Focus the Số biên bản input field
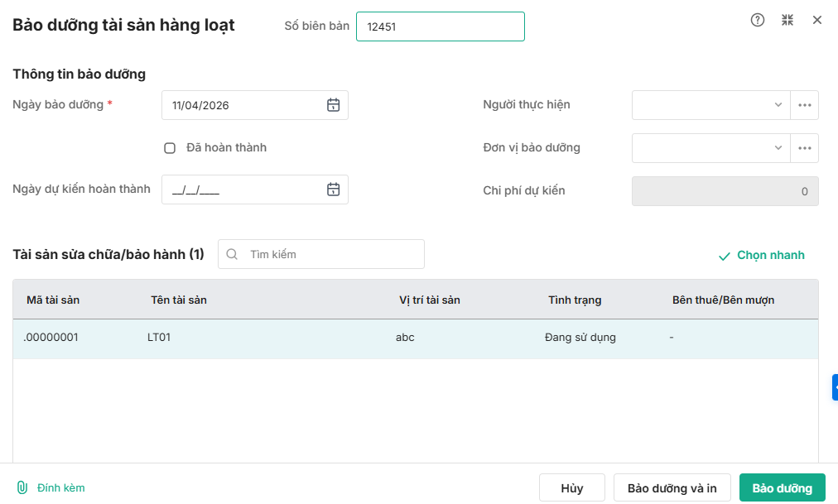This screenshot has height=504, width=838. click(x=440, y=26)
